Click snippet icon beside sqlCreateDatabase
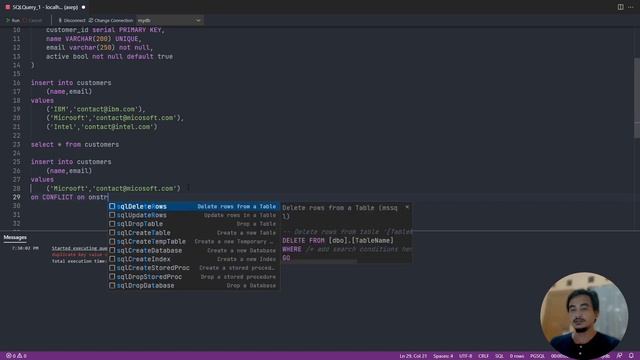The width and height of the screenshot is (640, 360). pyautogui.click(x=112, y=250)
